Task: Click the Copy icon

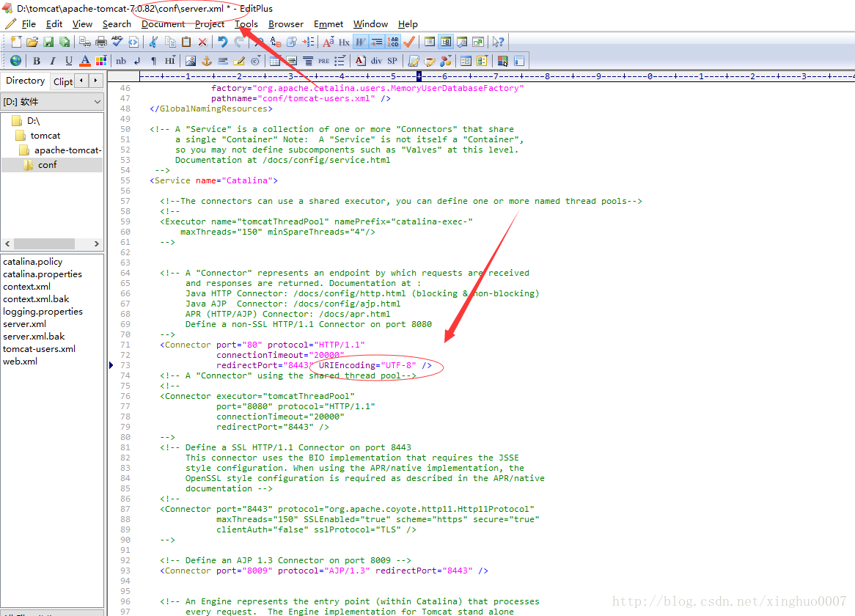Action: tap(170, 42)
